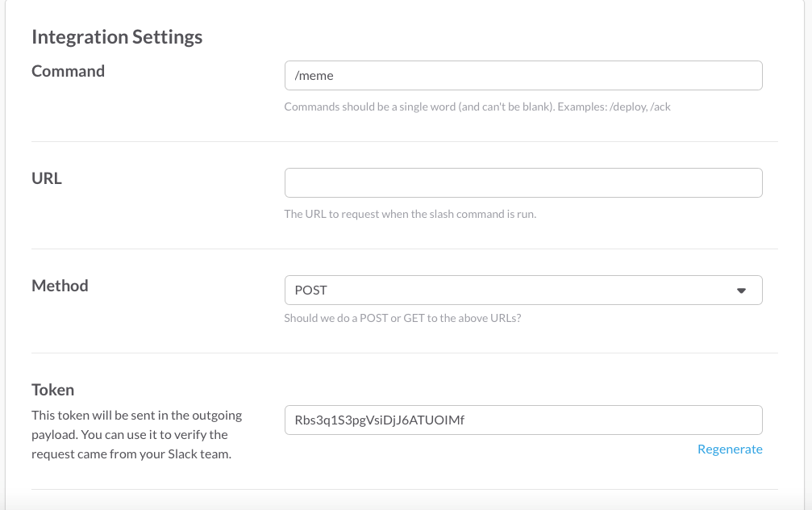Click the 'Should we do a POST or GET' hint
The image size is (812, 510).
[x=402, y=318]
